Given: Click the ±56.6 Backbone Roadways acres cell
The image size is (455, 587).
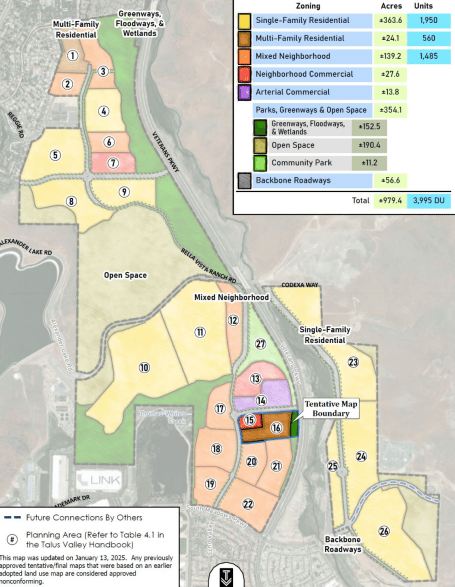Looking at the screenshot, I should coord(390,181).
